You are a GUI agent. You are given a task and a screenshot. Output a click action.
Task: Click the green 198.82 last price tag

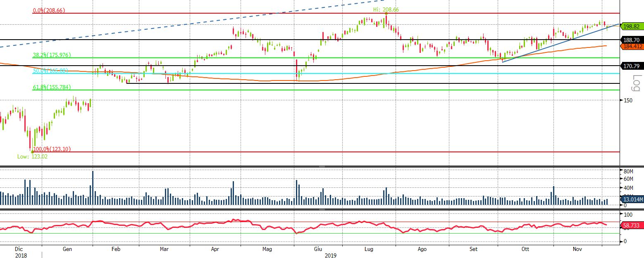point(632,26)
